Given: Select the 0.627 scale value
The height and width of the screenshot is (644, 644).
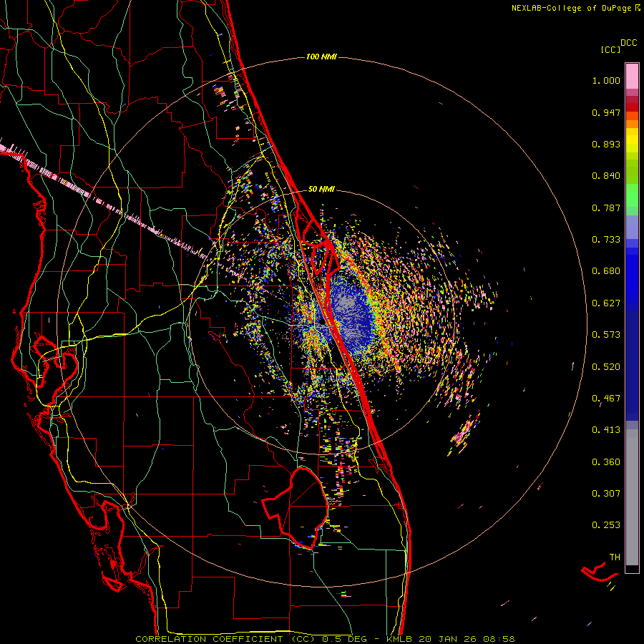Looking at the screenshot, I should (606, 303).
